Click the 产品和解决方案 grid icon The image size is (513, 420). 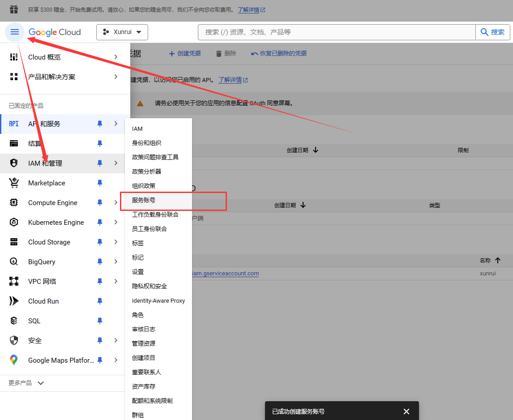(x=14, y=77)
